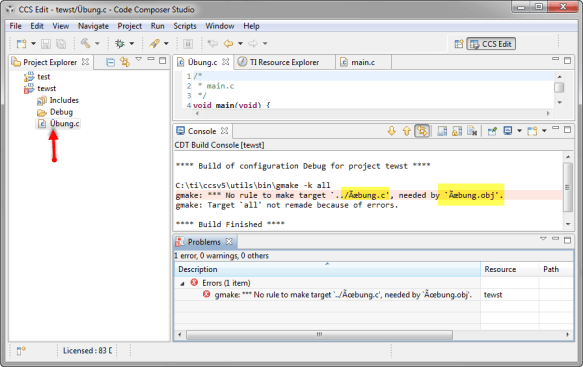The height and width of the screenshot is (367, 583).
Task: Maximize the Project Explorer panel
Action: pyautogui.click(x=162, y=60)
